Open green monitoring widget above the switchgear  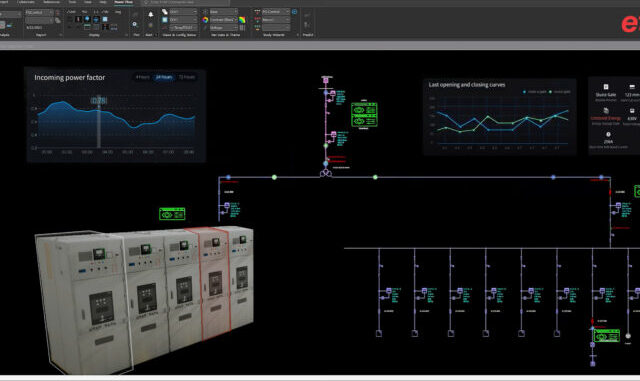click(172, 214)
